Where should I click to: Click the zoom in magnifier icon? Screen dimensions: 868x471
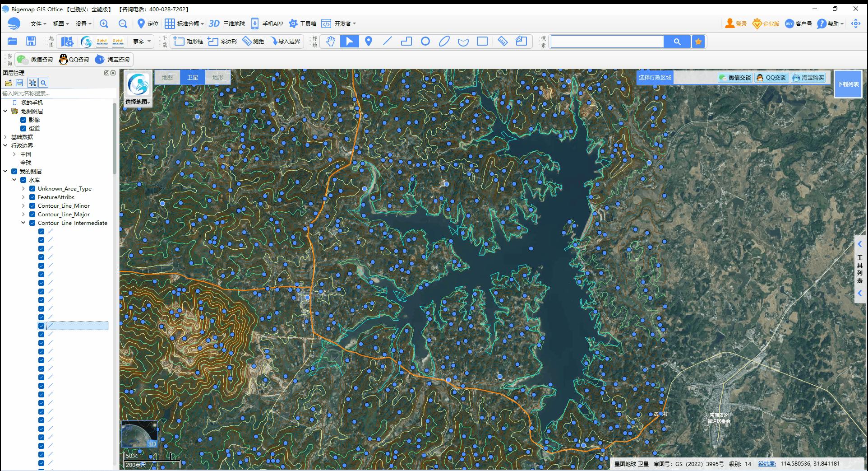104,24
